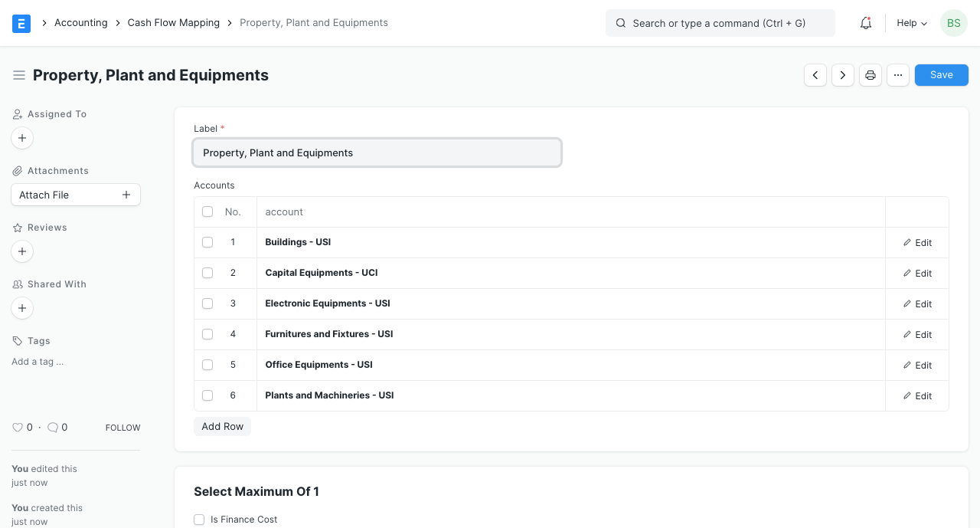Toggle the sidebar hamburger icon
The height and width of the screenshot is (528, 980).
(x=19, y=75)
